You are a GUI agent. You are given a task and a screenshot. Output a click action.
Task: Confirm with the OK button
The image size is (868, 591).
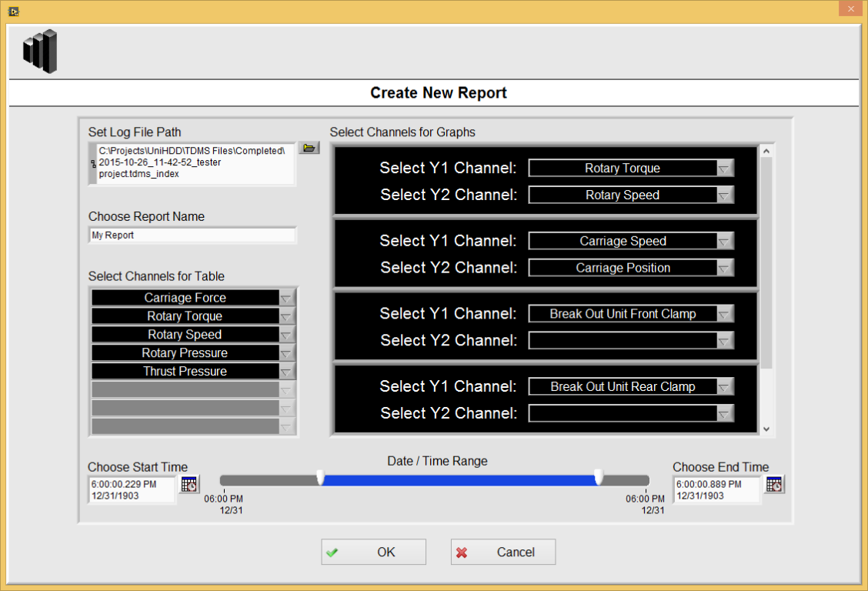pyautogui.click(x=374, y=552)
